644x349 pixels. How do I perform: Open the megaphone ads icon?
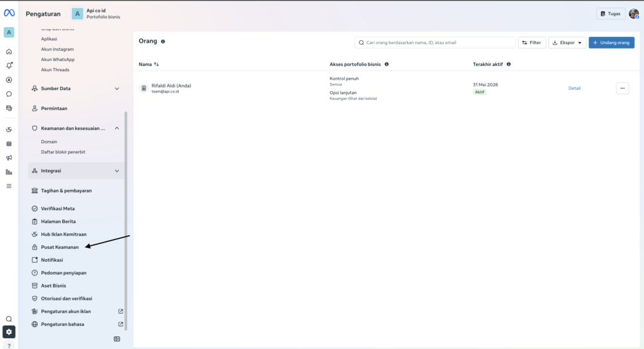pyautogui.click(x=9, y=158)
